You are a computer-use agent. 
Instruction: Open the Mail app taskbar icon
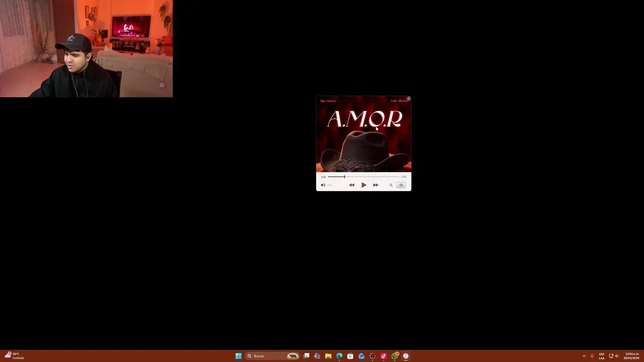(361, 356)
